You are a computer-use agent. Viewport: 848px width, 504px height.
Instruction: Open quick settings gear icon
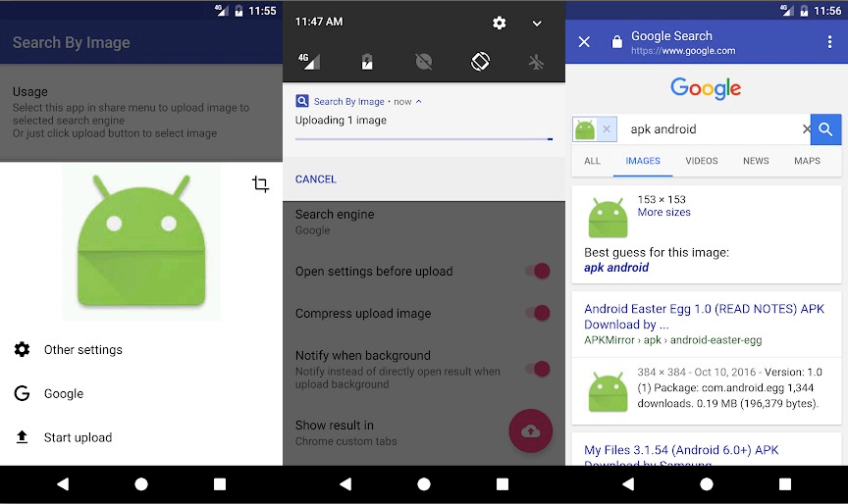[x=500, y=23]
